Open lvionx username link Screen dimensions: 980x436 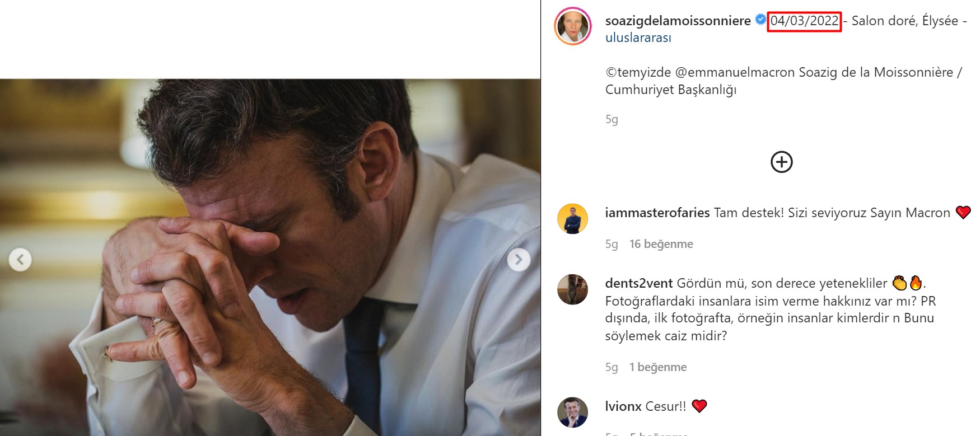coord(623,406)
